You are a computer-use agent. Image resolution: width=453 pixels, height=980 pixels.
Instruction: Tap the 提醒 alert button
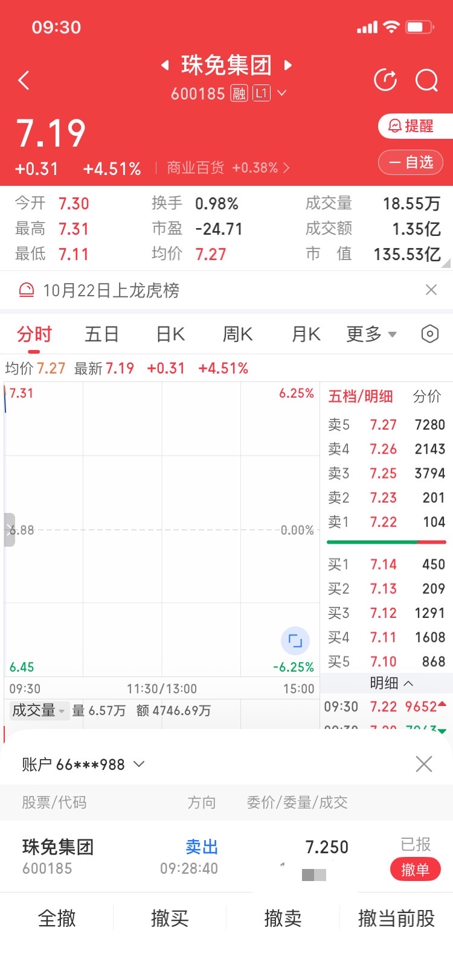(414, 126)
